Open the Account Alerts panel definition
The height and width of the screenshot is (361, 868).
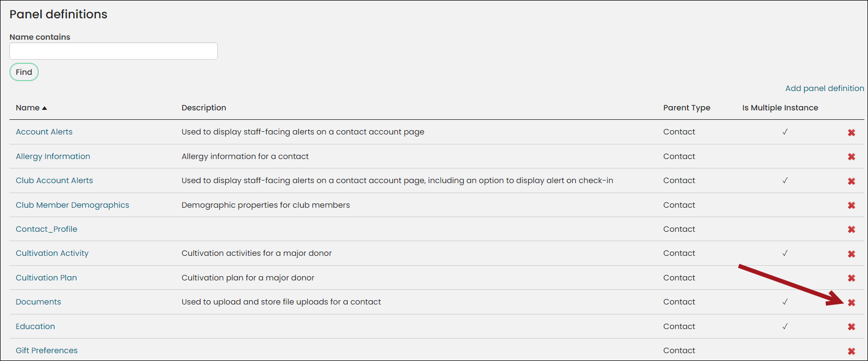pyautogui.click(x=44, y=132)
